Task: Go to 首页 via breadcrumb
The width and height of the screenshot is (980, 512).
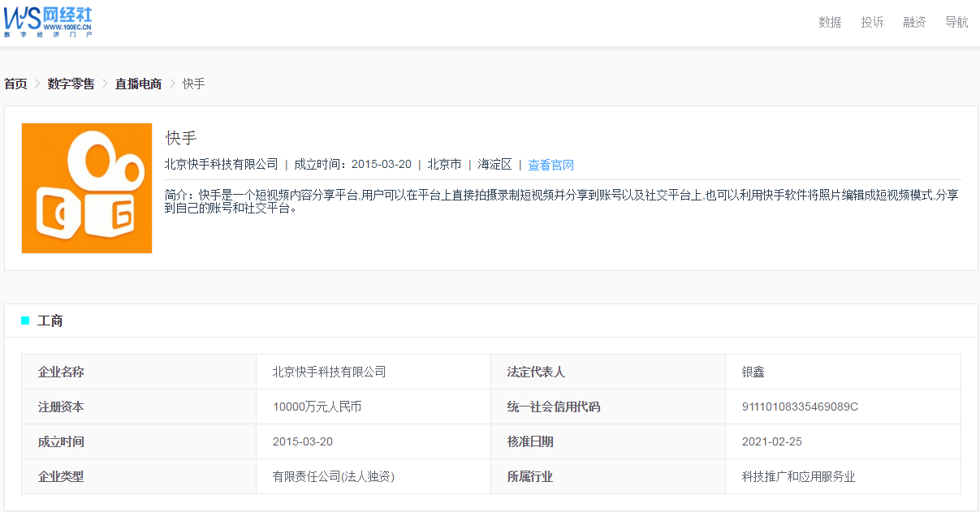Action: tap(15, 84)
